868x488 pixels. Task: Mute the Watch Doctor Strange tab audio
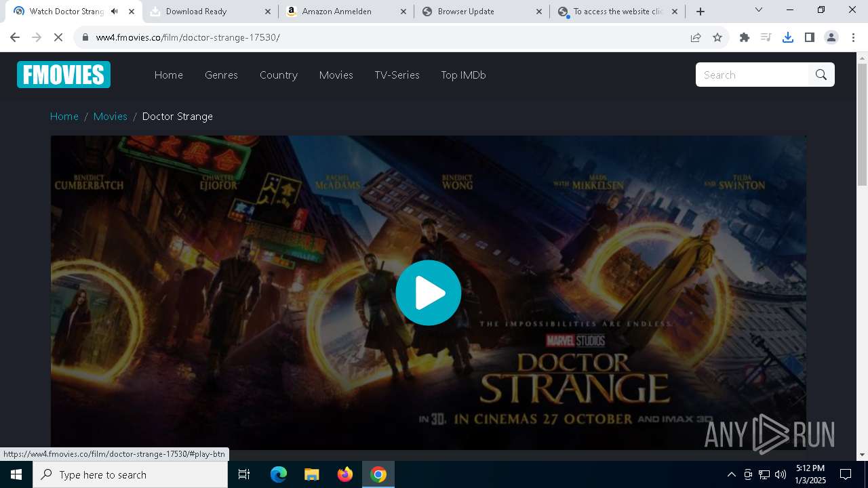pyautogui.click(x=114, y=12)
